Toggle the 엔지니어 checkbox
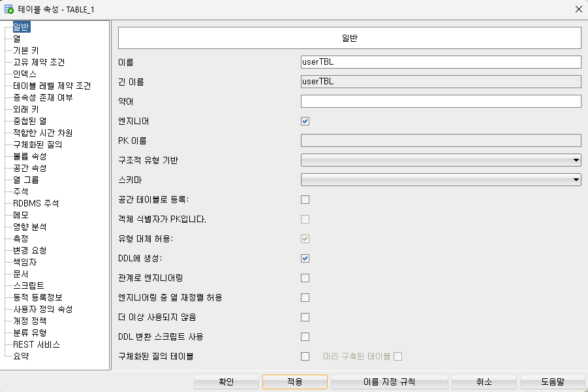 305,121
